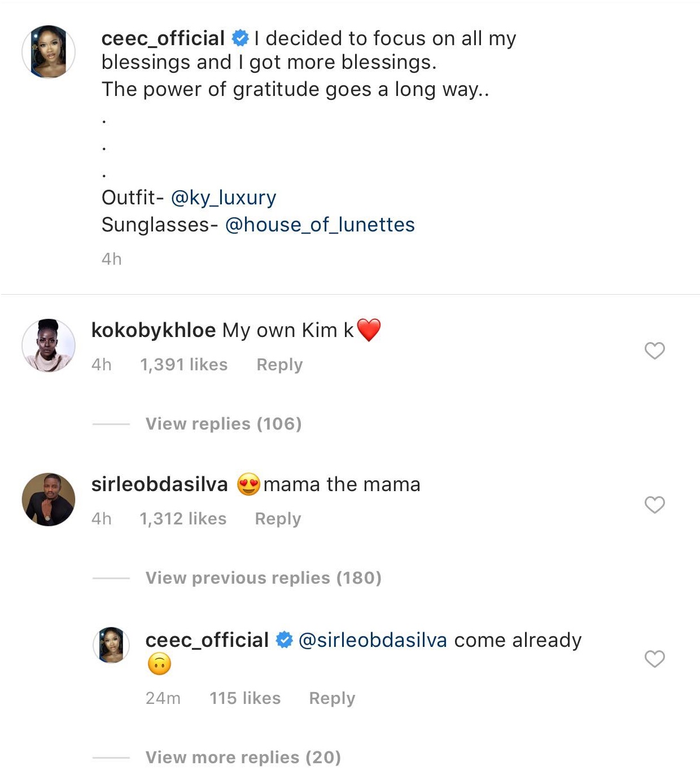Expand View replies (106)

point(224,424)
